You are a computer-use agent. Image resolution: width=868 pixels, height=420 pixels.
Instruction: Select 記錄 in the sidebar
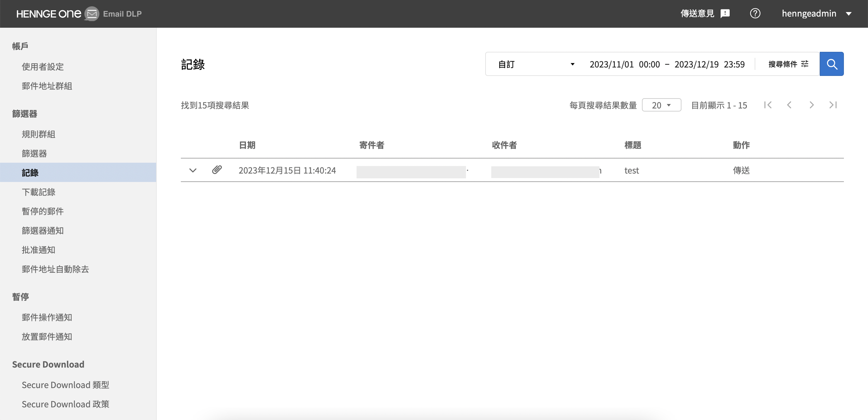tap(78, 172)
